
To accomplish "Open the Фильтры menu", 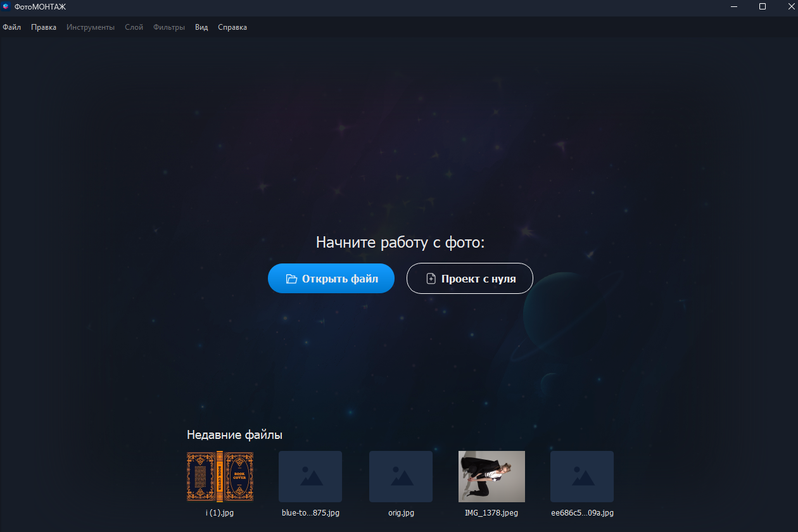I will [169, 27].
